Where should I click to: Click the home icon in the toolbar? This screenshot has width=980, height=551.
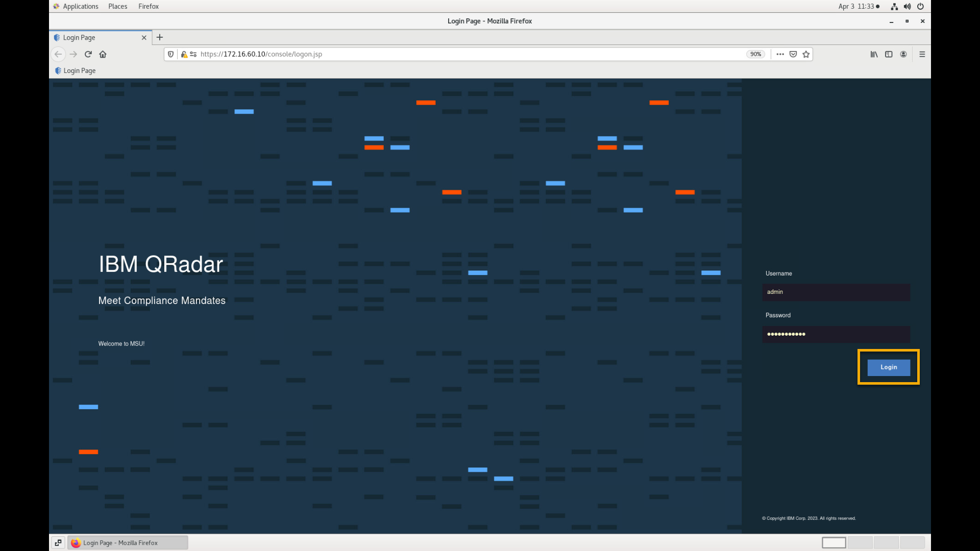pos(103,54)
